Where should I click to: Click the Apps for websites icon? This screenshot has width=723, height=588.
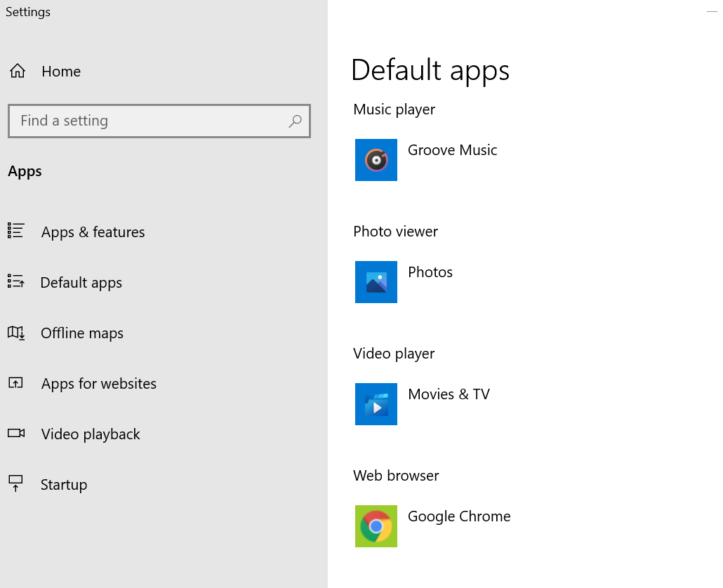15,383
